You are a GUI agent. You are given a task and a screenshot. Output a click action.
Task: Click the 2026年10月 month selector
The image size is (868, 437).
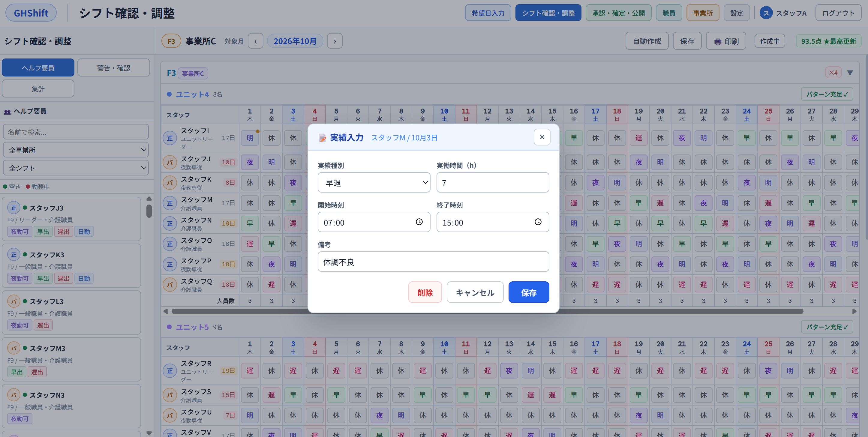pos(295,41)
